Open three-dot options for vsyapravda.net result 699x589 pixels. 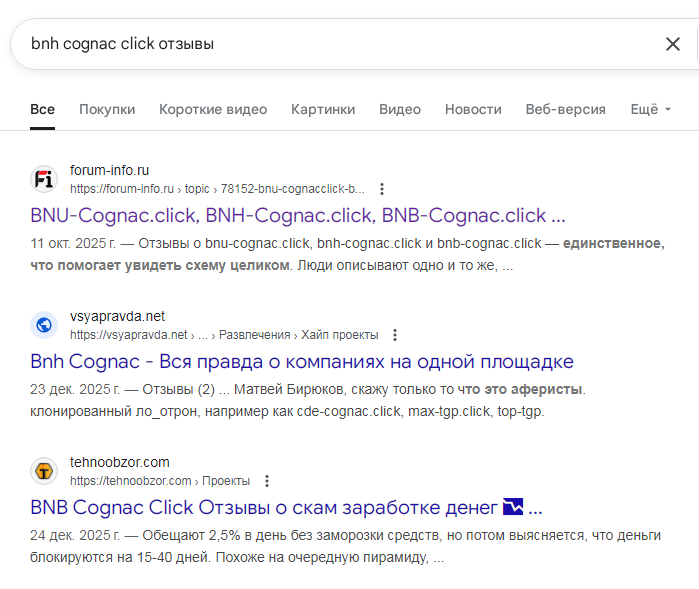[395, 334]
